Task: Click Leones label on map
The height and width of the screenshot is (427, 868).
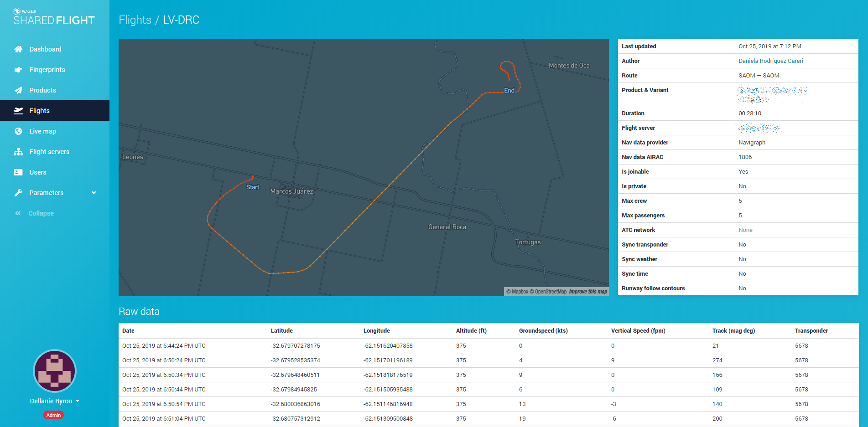Action: click(133, 157)
